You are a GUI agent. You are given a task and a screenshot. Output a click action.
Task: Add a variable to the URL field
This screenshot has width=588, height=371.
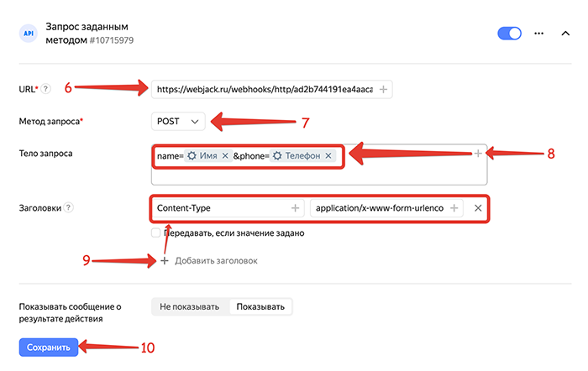pyautogui.click(x=383, y=89)
